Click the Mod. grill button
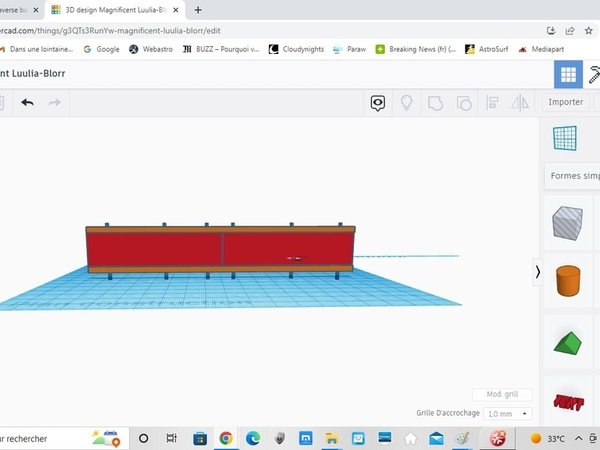The width and height of the screenshot is (600, 450). (x=502, y=395)
